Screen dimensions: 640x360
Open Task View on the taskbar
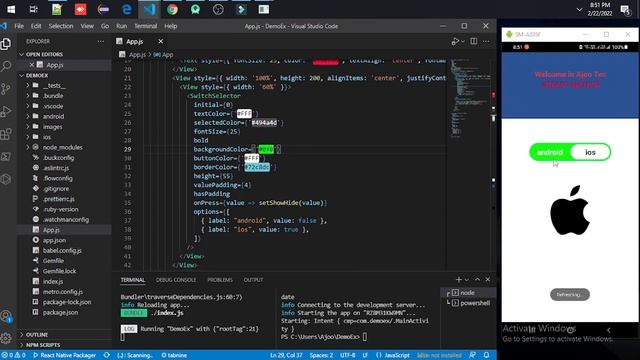[x=33, y=9]
